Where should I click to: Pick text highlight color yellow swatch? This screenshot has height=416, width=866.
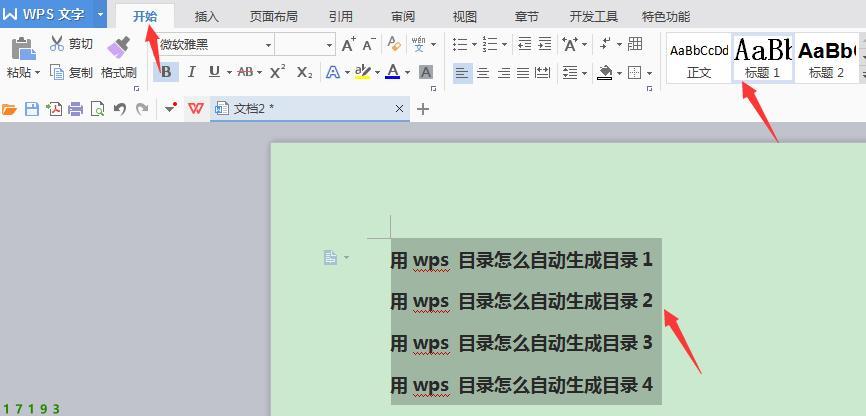(x=363, y=72)
